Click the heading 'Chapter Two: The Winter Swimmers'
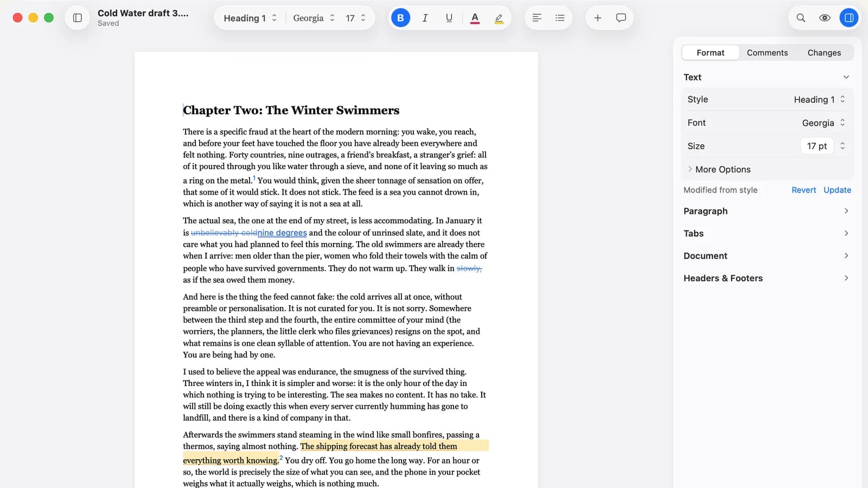868x488 pixels. coord(291,110)
